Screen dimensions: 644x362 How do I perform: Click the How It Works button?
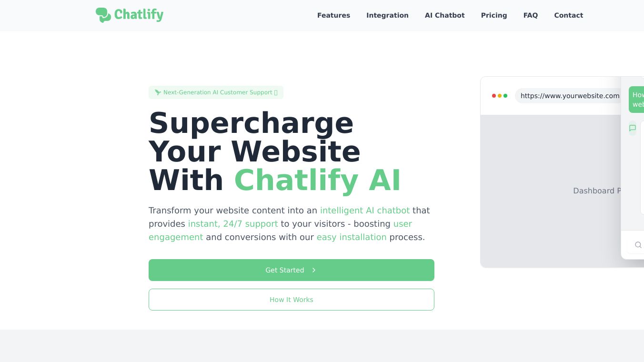[x=292, y=300]
